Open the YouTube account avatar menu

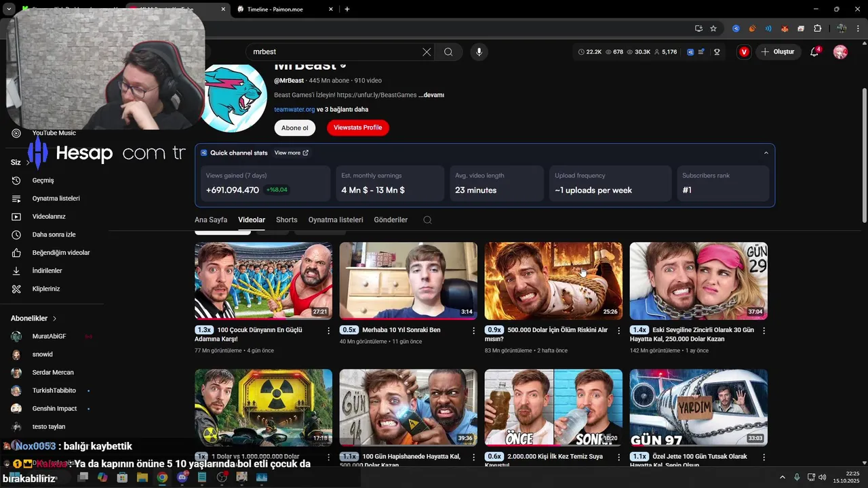click(840, 52)
